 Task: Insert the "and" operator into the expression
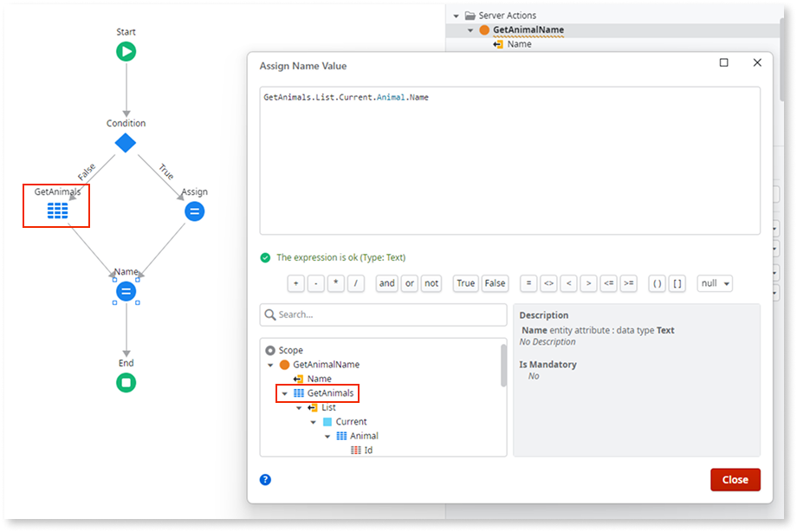pyautogui.click(x=386, y=283)
